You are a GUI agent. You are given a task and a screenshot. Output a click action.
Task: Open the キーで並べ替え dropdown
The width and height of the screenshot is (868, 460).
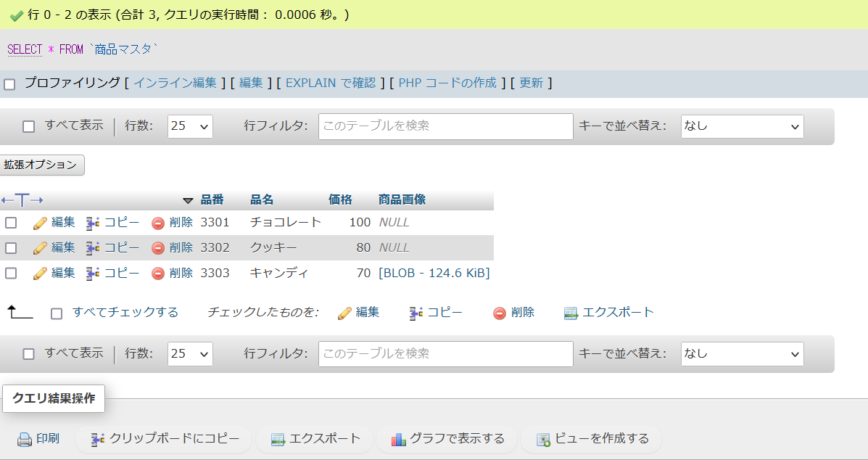coord(742,126)
